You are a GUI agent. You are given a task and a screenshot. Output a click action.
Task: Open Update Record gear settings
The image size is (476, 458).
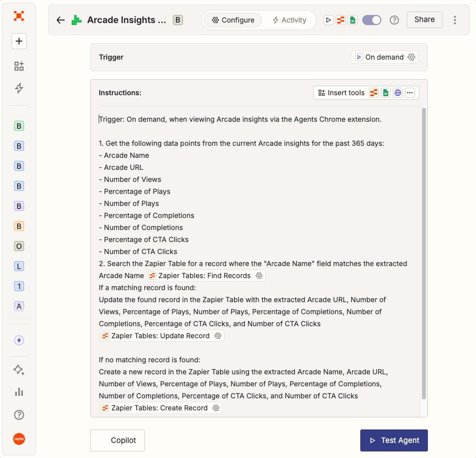(218, 336)
